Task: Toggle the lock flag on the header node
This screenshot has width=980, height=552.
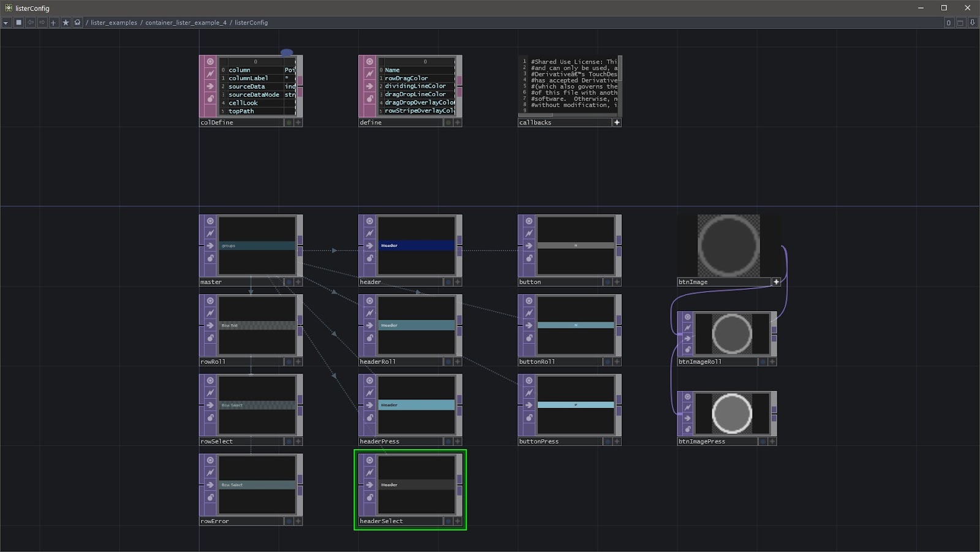Action: [369, 259]
